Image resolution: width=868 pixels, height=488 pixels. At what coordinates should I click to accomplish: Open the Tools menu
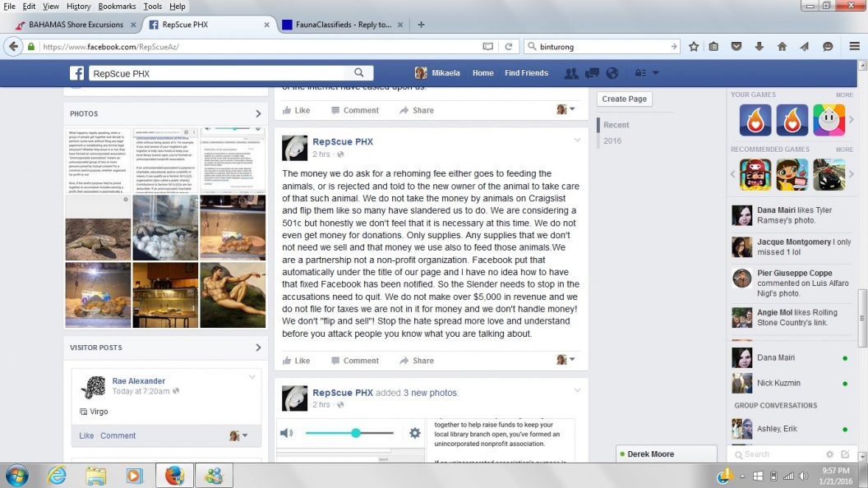click(x=152, y=6)
